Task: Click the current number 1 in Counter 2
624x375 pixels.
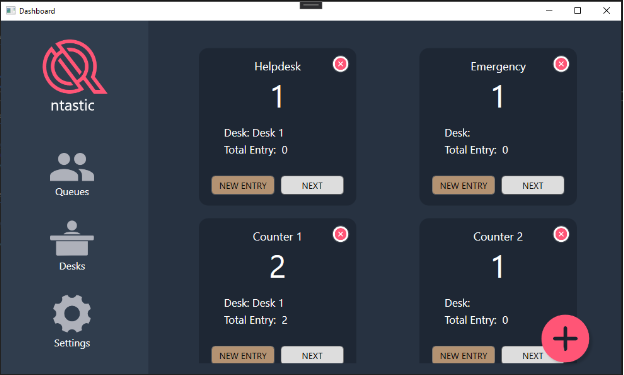Action: point(498,267)
